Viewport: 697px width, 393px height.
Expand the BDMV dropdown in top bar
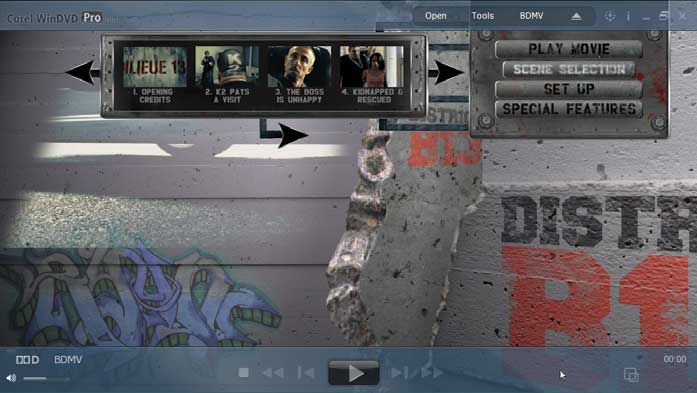coord(532,16)
